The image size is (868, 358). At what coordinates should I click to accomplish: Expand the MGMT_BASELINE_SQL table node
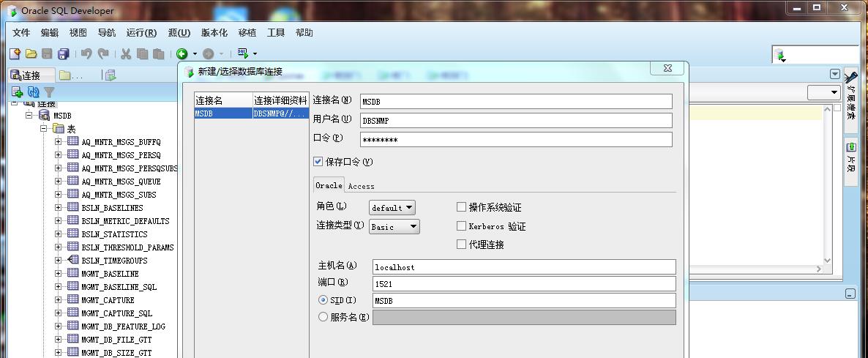(58, 287)
